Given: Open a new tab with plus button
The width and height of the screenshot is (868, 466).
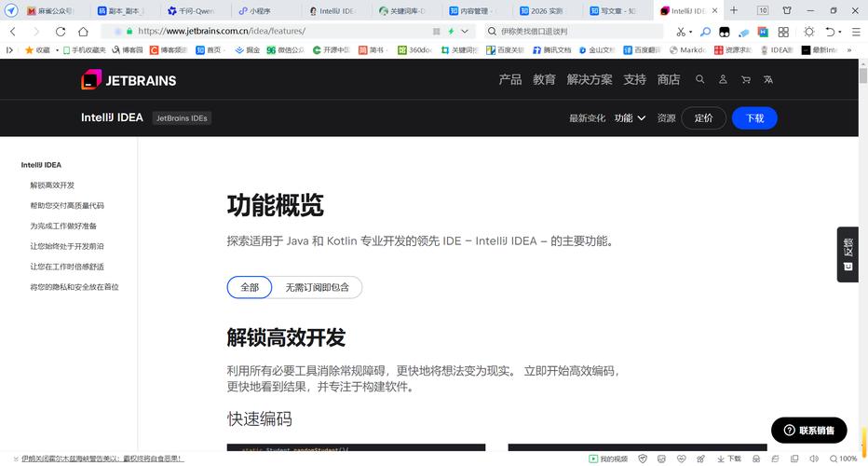Looking at the screenshot, I should [x=734, y=10].
